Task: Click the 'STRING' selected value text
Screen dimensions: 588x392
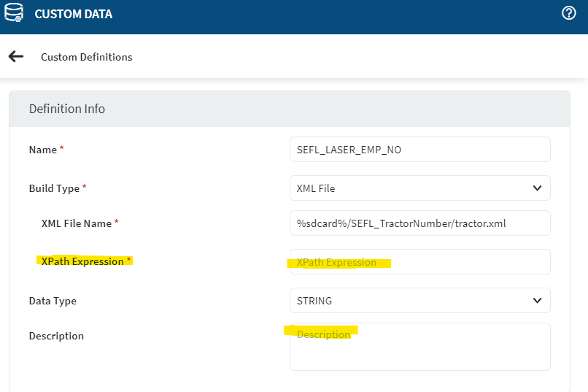Action: pyautogui.click(x=314, y=301)
